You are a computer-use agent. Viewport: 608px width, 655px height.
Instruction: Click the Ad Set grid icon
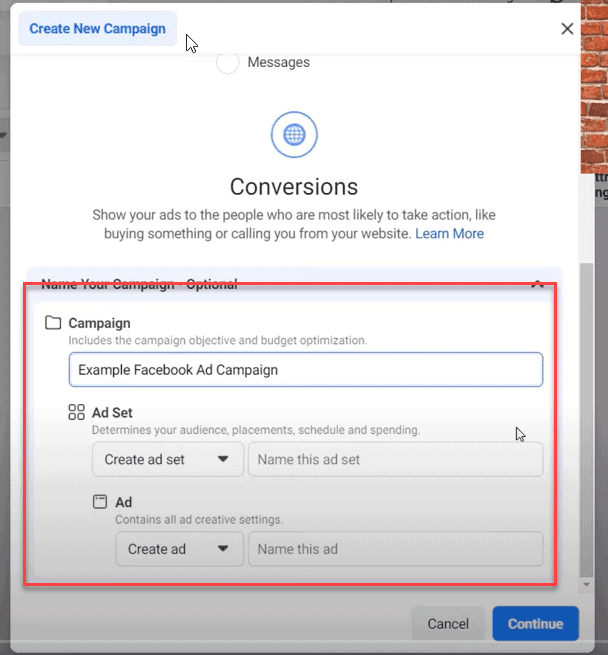[76, 412]
